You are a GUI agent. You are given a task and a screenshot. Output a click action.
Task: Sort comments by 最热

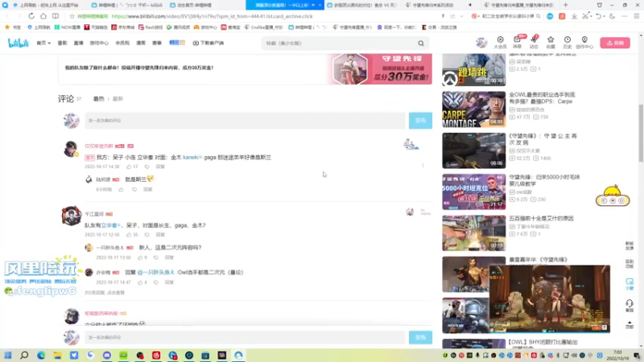[98, 99]
